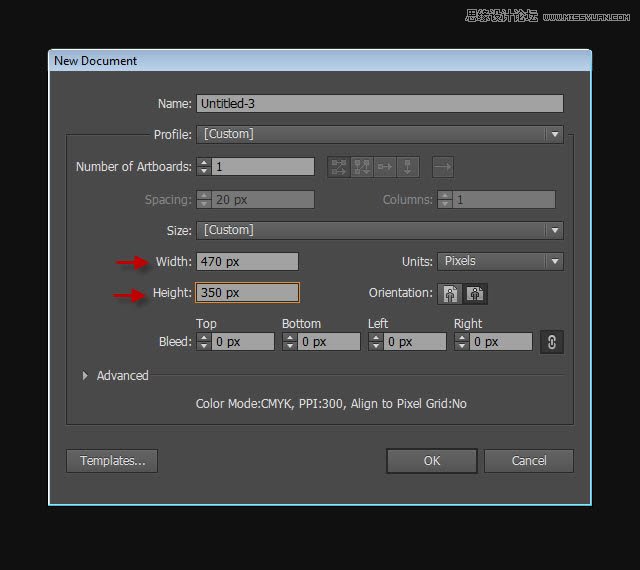Screen dimensions: 640x570
Task: Set orientation to Landscape
Action: pyautogui.click(x=476, y=294)
